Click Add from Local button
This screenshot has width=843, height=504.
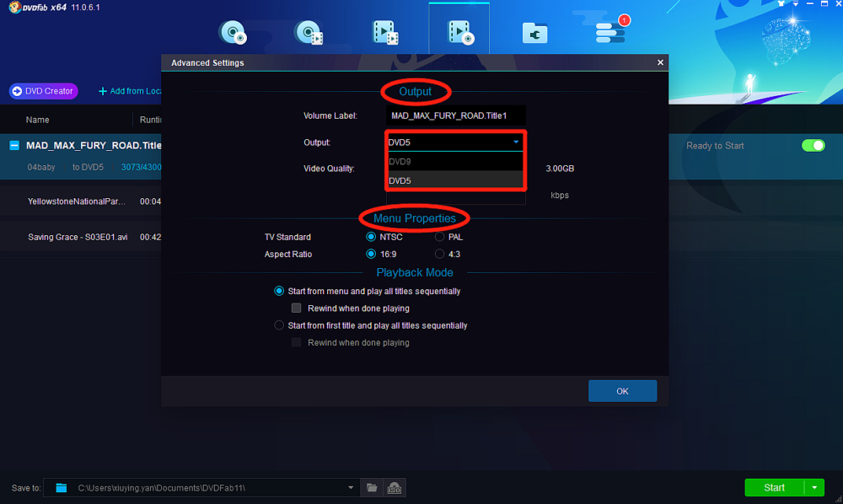pos(130,91)
